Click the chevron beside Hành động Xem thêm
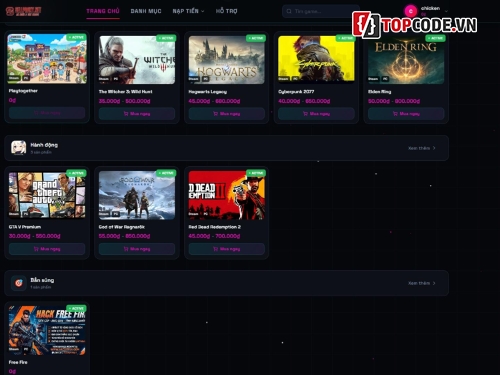The height and width of the screenshot is (375, 500). pyautogui.click(x=434, y=148)
